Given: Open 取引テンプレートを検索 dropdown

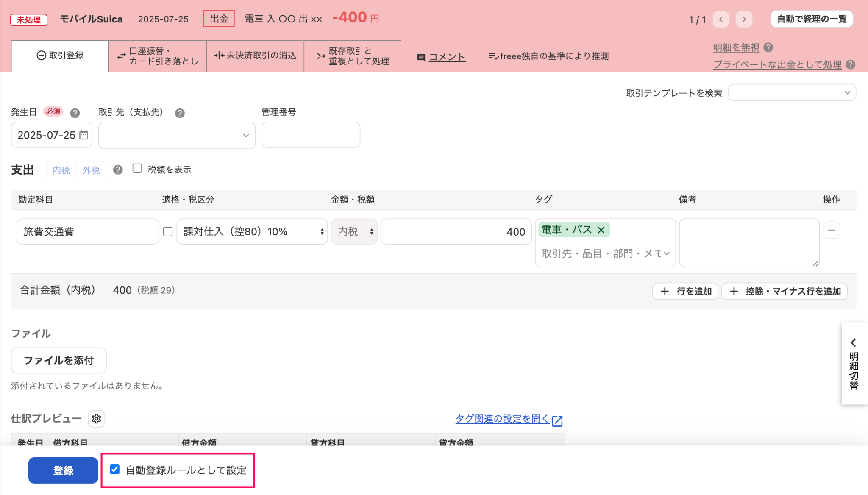Looking at the screenshot, I should (792, 92).
